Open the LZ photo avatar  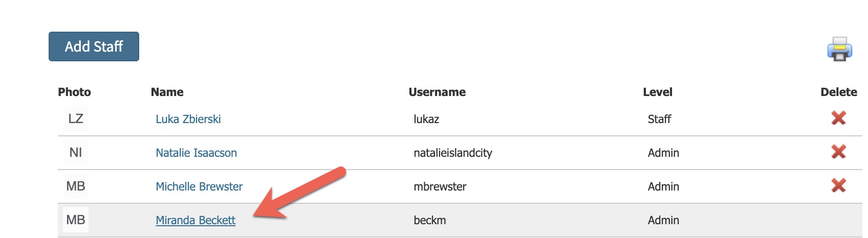pyautogui.click(x=76, y=118)
